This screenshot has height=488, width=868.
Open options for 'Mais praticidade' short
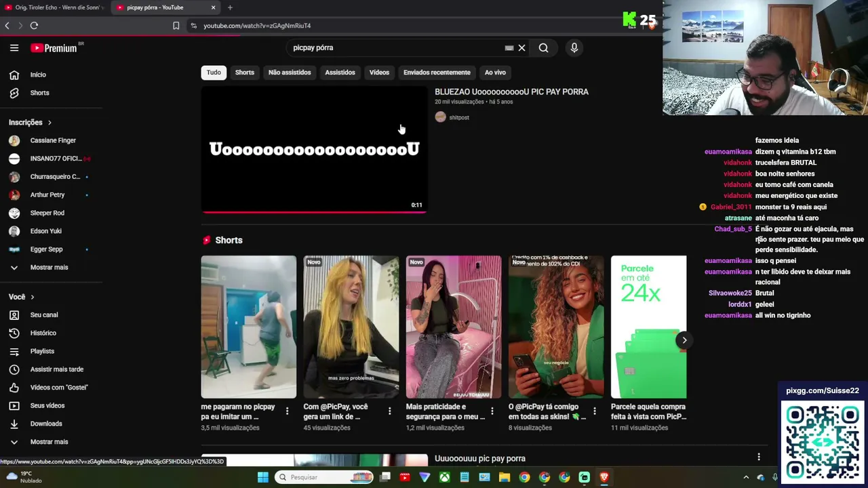(x=492, y=411)
